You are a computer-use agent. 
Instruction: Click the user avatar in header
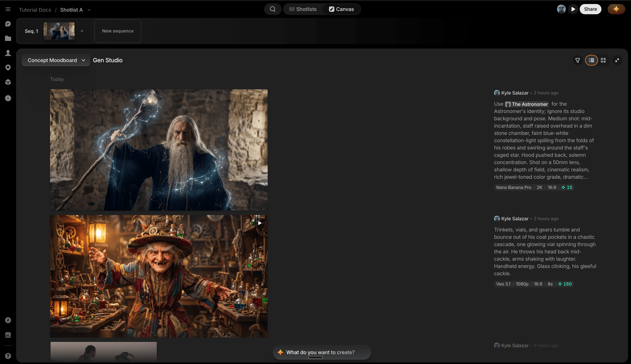(x=561, y=9)
